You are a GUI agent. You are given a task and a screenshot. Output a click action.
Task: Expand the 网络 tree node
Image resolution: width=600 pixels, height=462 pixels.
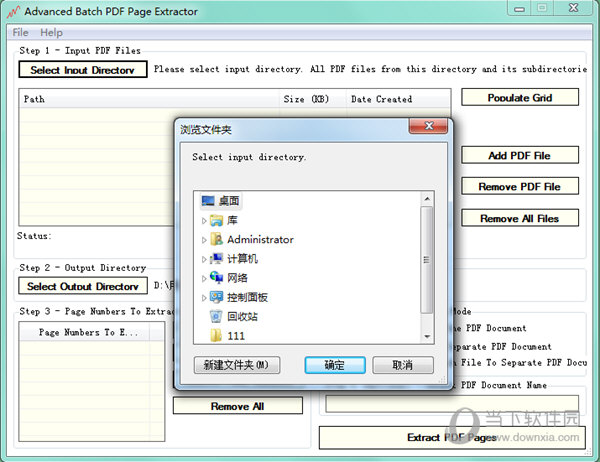[204, 278]
